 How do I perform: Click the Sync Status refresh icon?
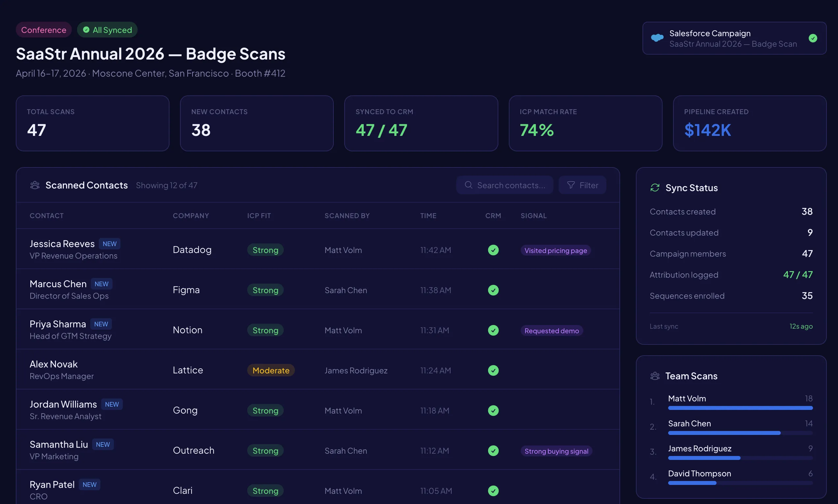click(x=655, y=188)
